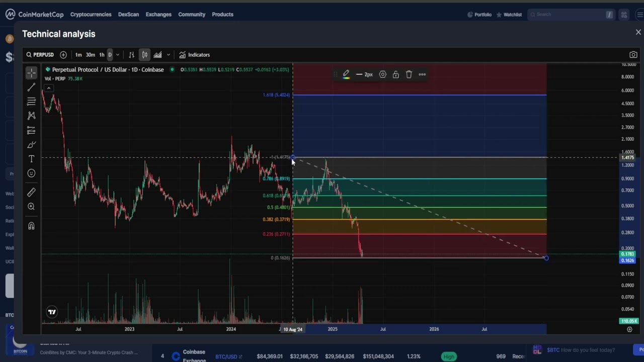The height and width of the screenshot is (362, 644).
Task: Click the Coinbase Exchange row name
Action: pyautogui.click(x=194, y=356)
